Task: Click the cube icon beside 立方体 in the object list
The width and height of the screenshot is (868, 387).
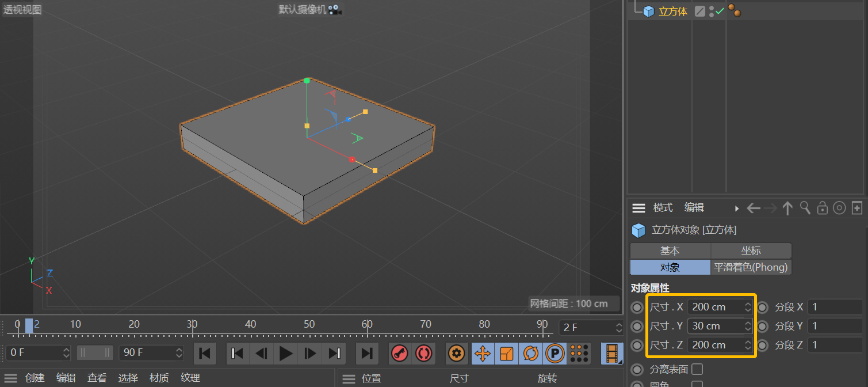Action: pyautogui.click(x=649, y=11)
